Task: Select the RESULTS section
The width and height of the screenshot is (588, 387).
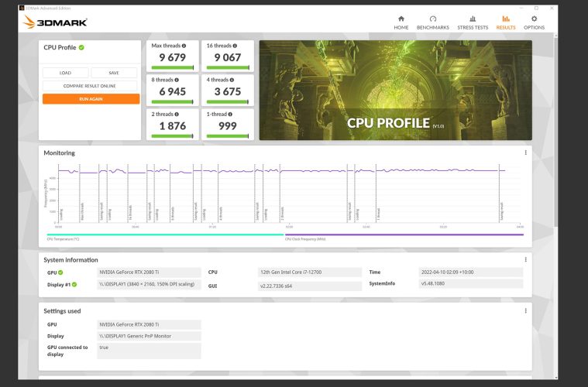Action: coord(506,22)
